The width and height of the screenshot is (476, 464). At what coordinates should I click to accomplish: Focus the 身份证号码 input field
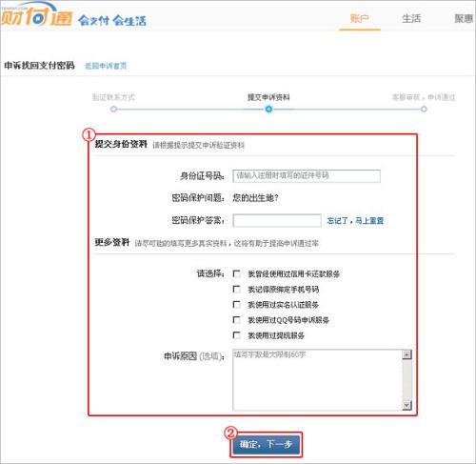[307, 176]
